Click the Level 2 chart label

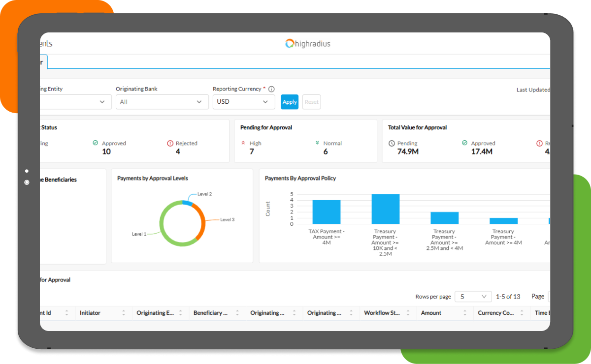point(205,194)
